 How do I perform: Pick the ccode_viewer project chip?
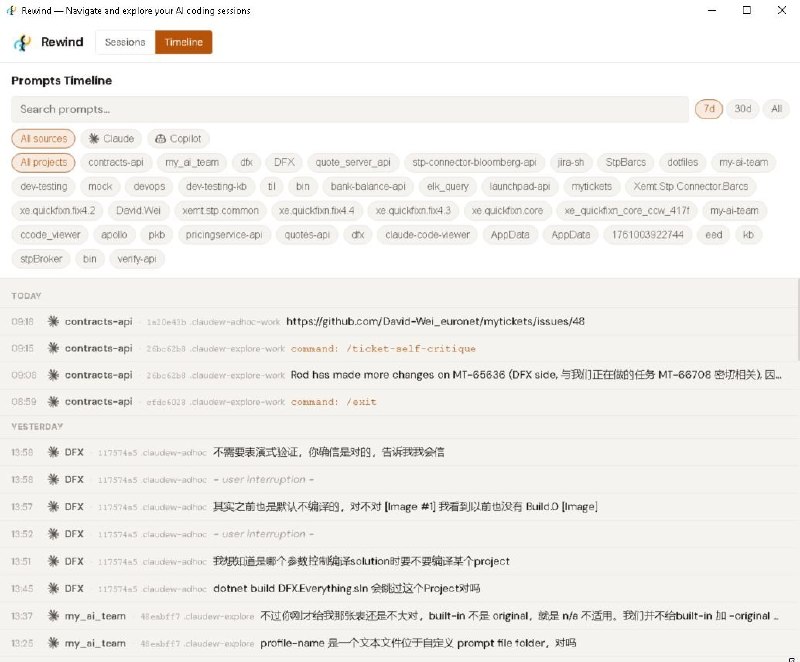[50, 235]
